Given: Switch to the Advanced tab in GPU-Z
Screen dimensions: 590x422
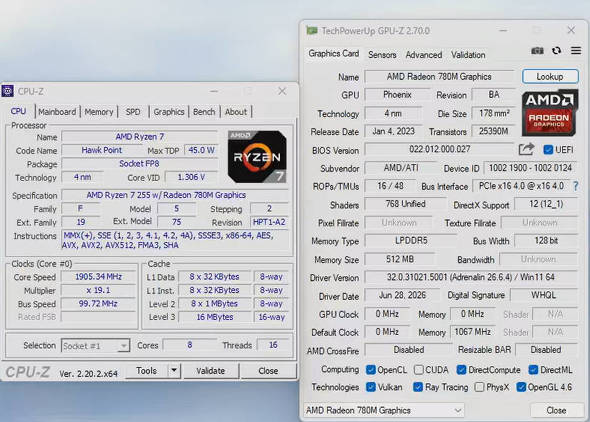Looking at the screenshot, I should point(424,55).
